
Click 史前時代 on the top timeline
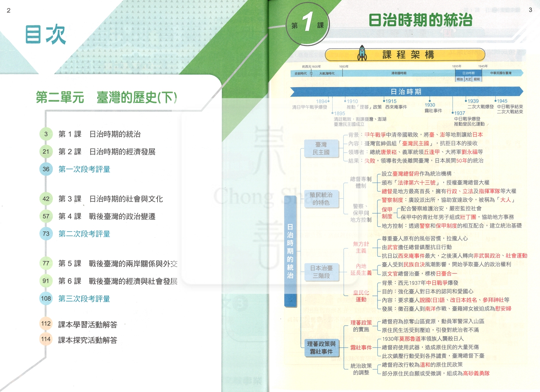coord(300,73)
